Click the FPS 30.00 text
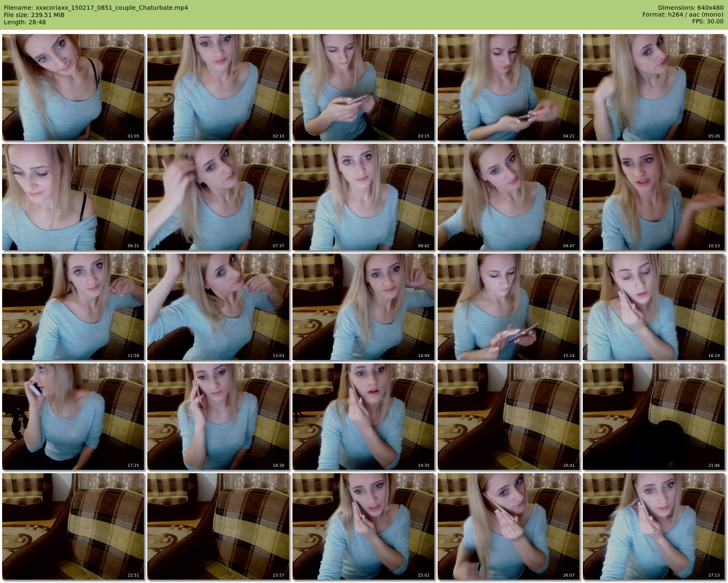728x583 pixels. [708, 21]
